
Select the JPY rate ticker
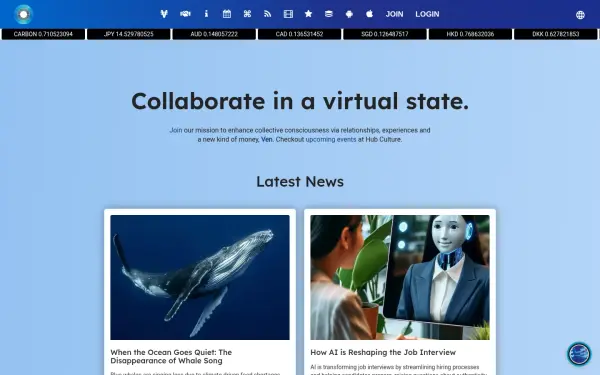click(x=129, y=34)
